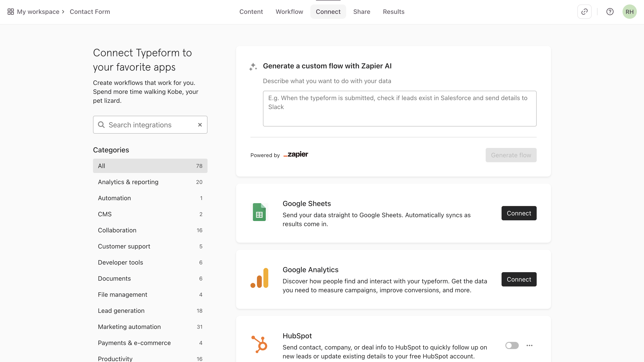
Task: Open the RH account avatar
Action: click(x=629, y=12)
